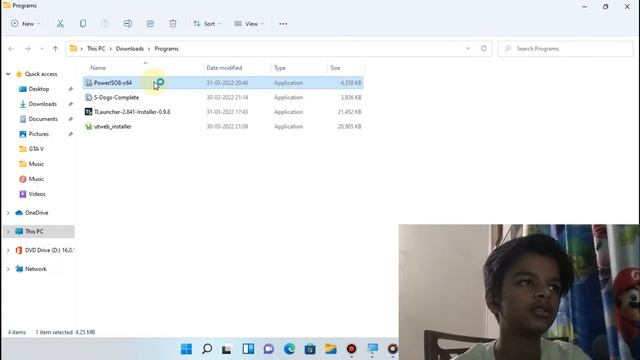
Task: Open the View layout dropdown
Action: pos(249,24)
